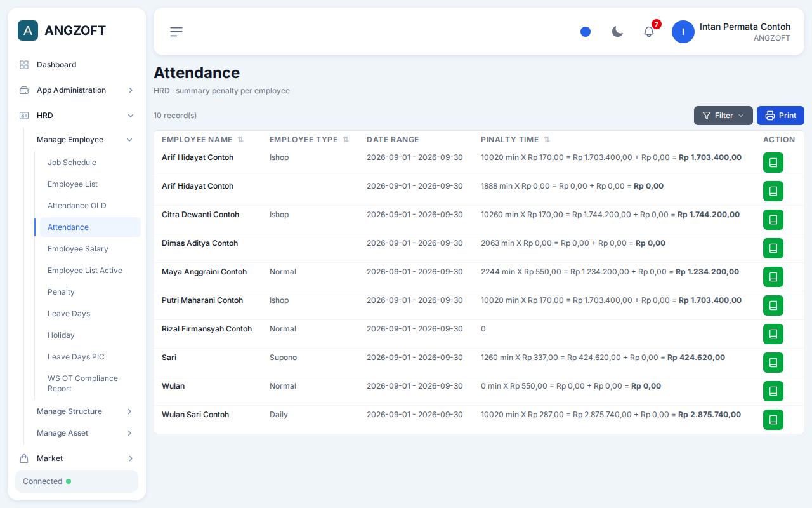Viewport: 812px width, 508px height.
Task: Open detail action for 1888 min row
Action: pos(773,191)
